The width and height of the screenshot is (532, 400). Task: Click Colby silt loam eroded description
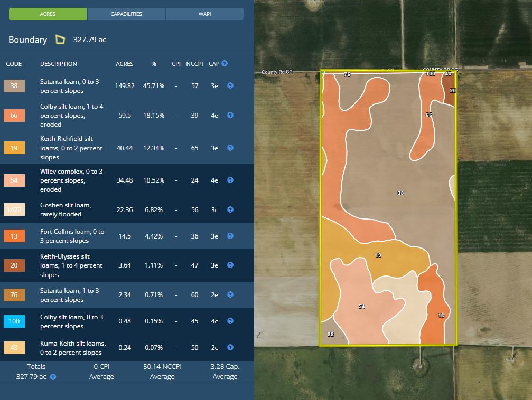(71, 116)
